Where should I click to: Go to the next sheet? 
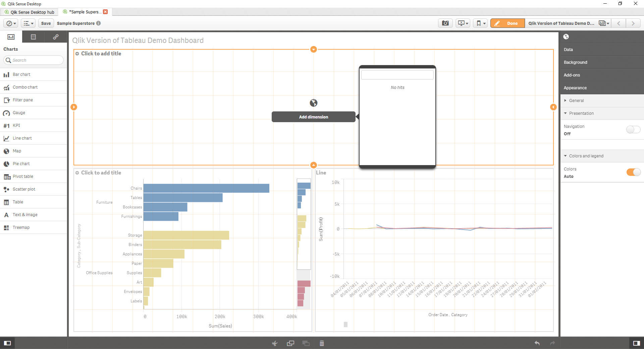[x=633, y=23]
